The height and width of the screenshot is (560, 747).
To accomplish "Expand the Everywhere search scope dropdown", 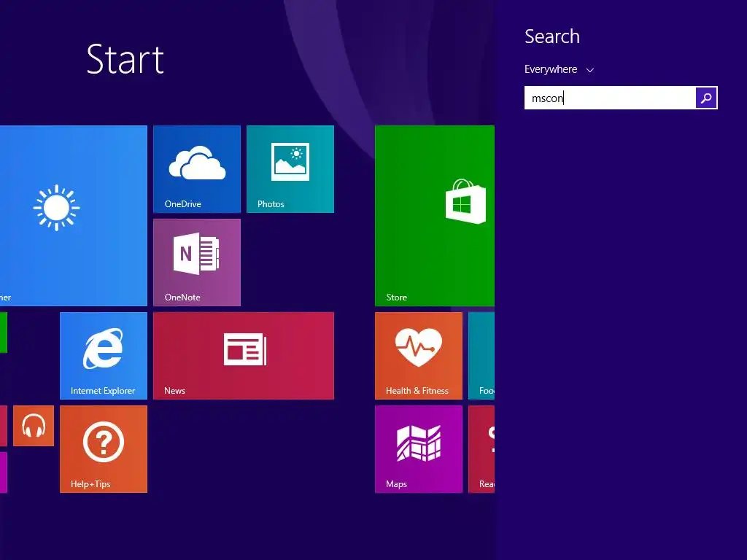I will coord(559,69).
